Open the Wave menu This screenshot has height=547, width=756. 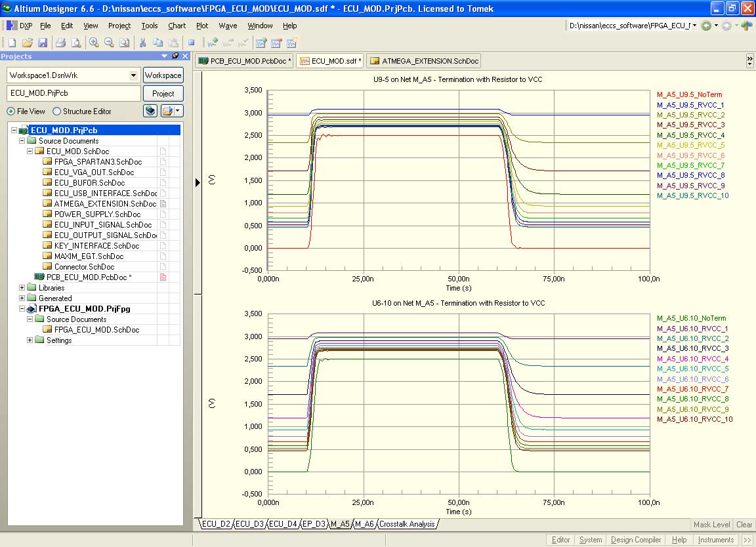pyautogui.click(x=228, y=26)
